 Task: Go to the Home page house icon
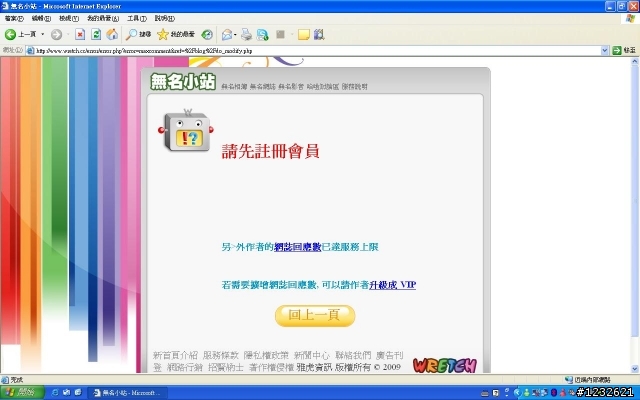click(112, 35)
